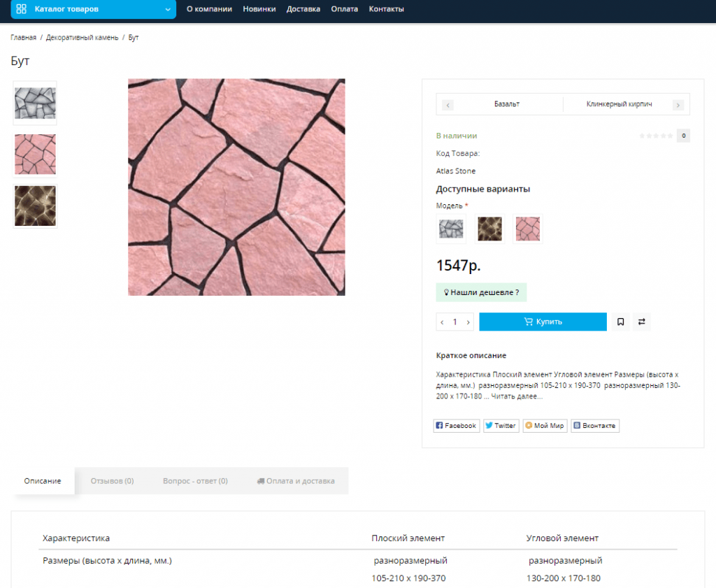Select the dark brown stone model option
Viewport: 716px width, 588px height.
[489, 229]
